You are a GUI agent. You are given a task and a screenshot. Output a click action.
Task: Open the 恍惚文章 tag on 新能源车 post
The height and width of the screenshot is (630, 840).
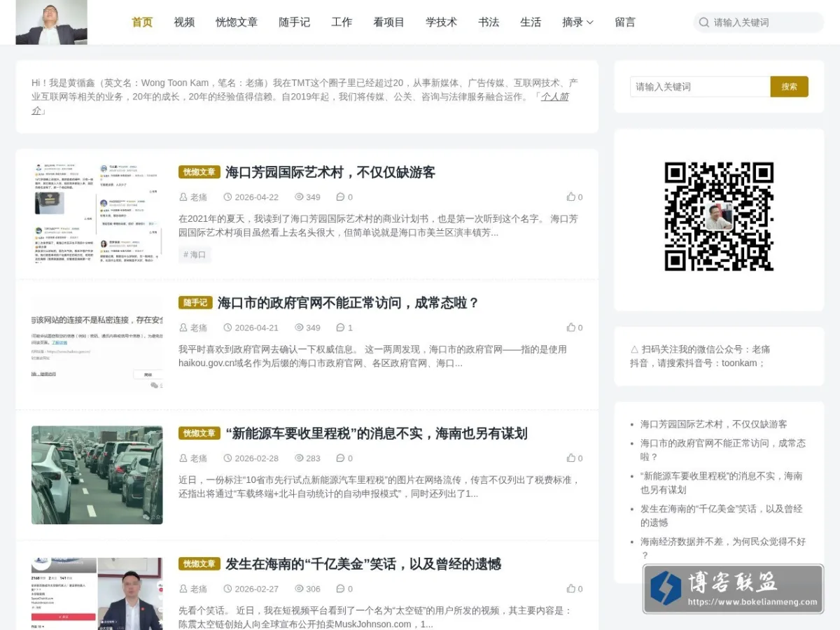pyautogui.click(x=199, y=433)
